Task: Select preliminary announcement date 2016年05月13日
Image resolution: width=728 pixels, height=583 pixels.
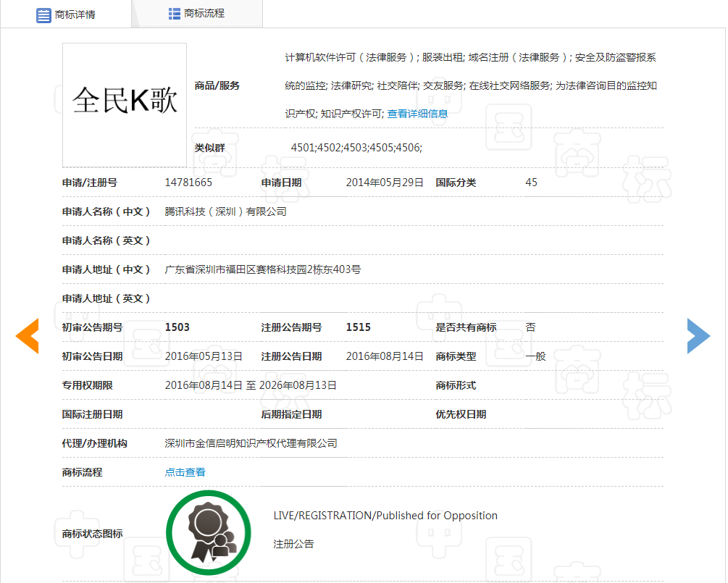Action: point(204,356)
